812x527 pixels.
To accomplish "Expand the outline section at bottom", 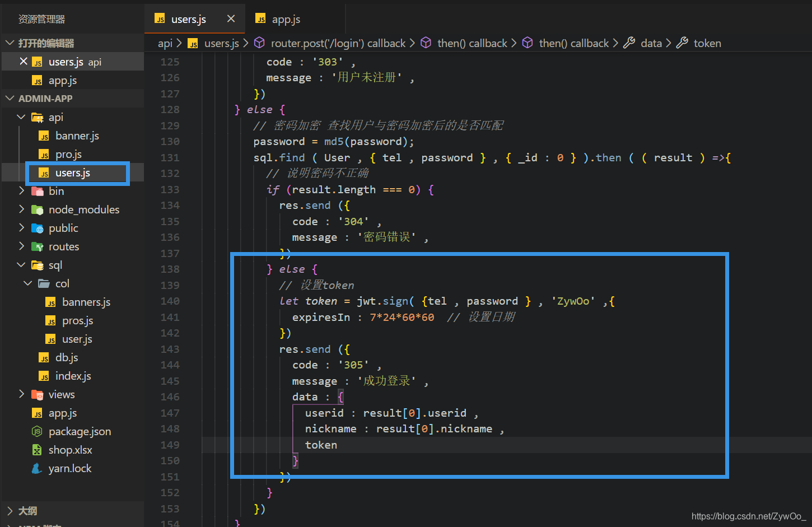I will pos(10,511).
